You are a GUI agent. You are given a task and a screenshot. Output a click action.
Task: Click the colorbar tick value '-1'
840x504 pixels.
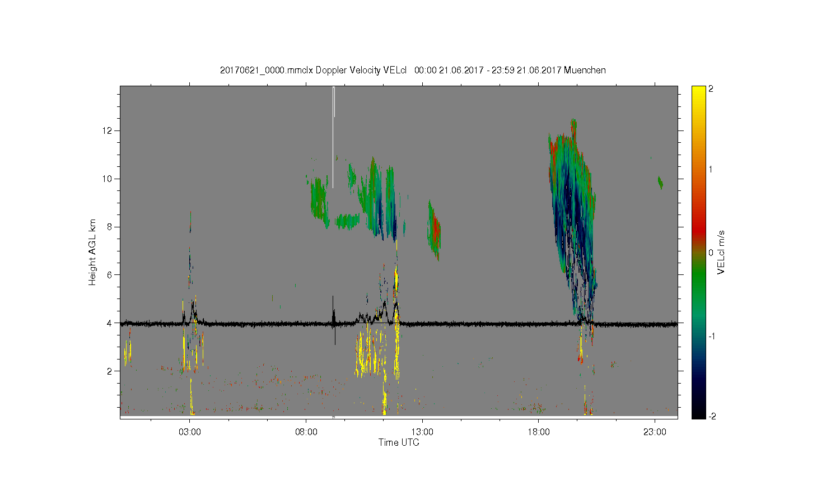pyautogui.click(x=713, y=336)
